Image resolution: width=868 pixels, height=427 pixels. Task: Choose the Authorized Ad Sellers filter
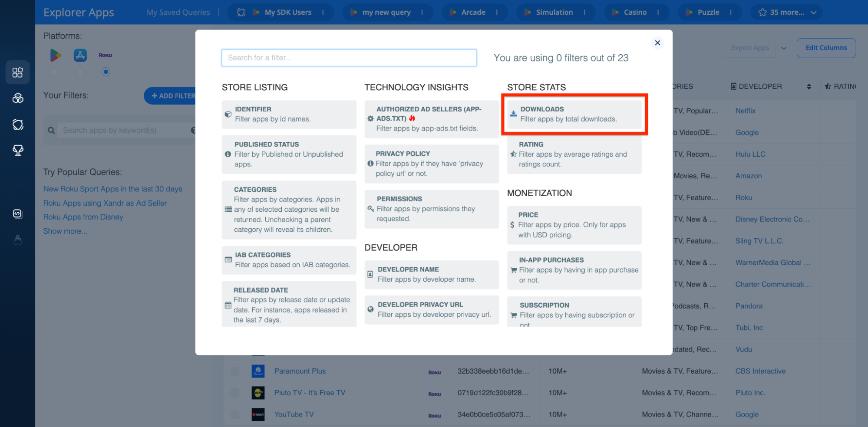(432, 119)
